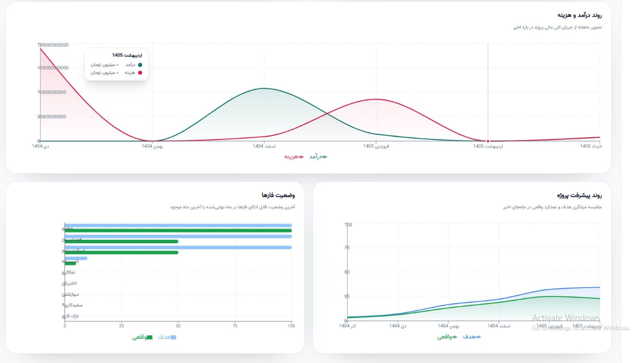Click the دی 1404 label on income chart
Viewport: 644px width, 363px height.
click(41, 147)
